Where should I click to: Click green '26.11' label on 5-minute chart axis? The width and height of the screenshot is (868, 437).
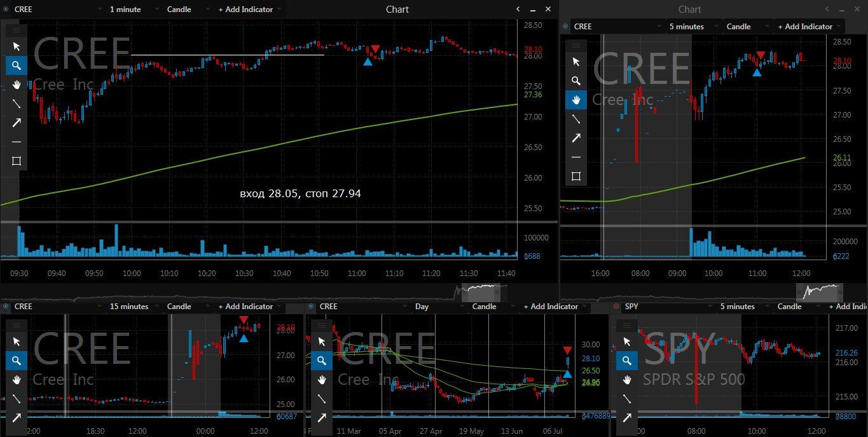[x=841, y=157]
